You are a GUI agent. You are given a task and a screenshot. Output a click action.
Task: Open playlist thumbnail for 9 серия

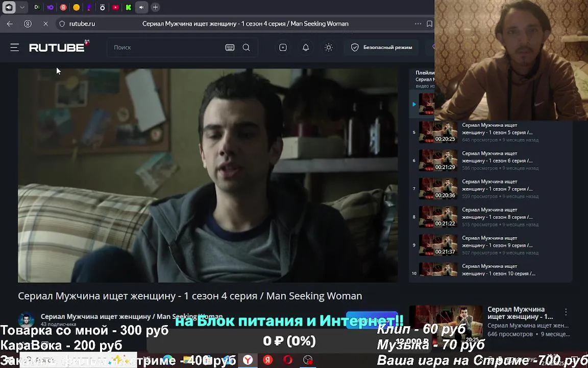[438, 245]
